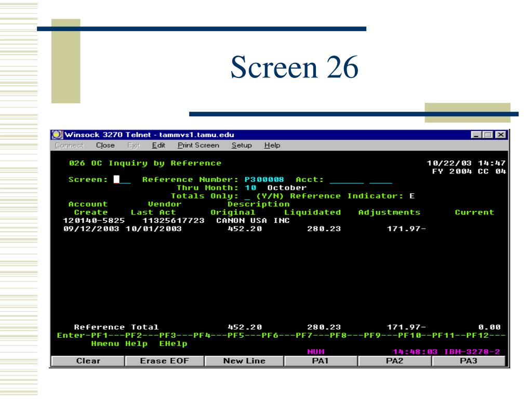Screen dimensions: 532x399
Task: Open the Close menu item
Action: click(x=105, y=145)
